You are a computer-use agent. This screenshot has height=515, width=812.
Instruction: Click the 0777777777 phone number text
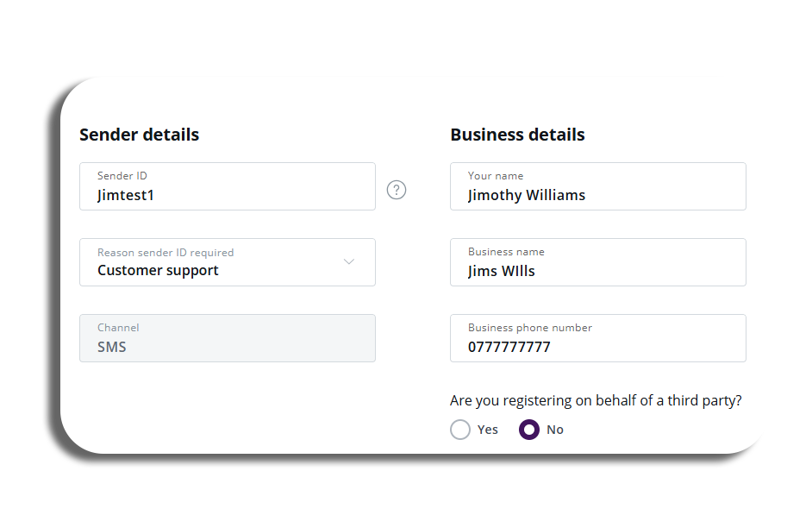(509, 347)
